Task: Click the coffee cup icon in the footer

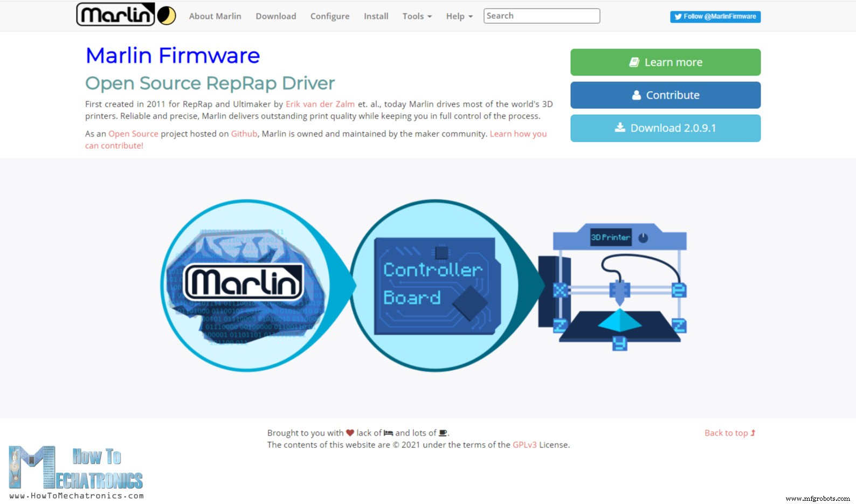Action: pos(443,433)
